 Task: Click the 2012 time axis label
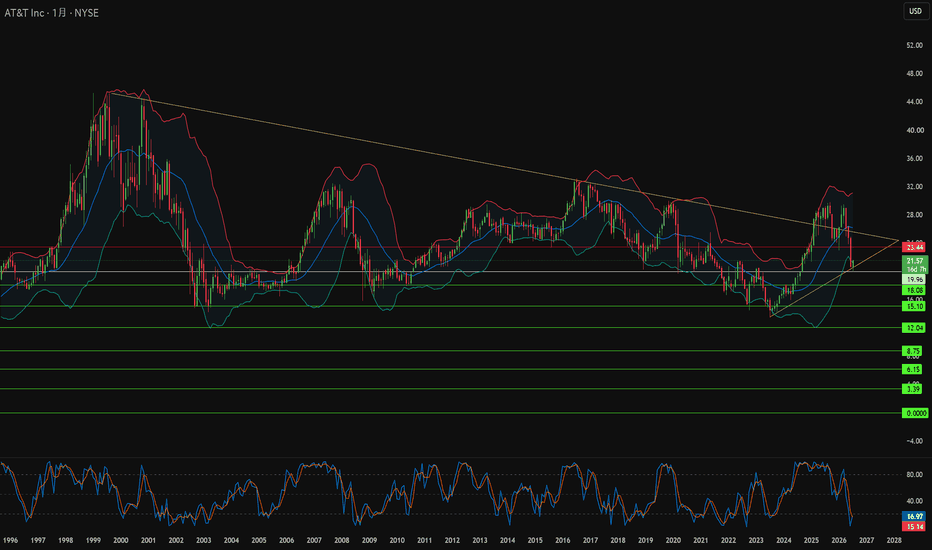(452, 540)
